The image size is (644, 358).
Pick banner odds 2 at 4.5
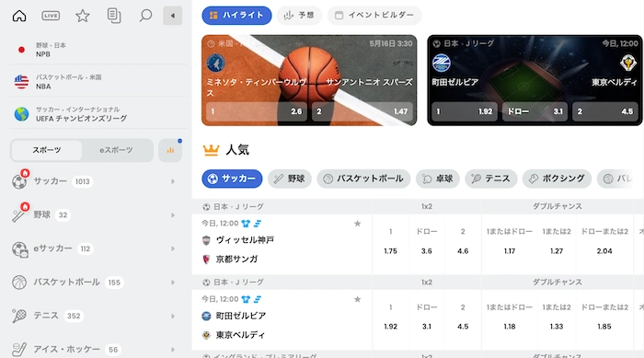pos(605,111)
